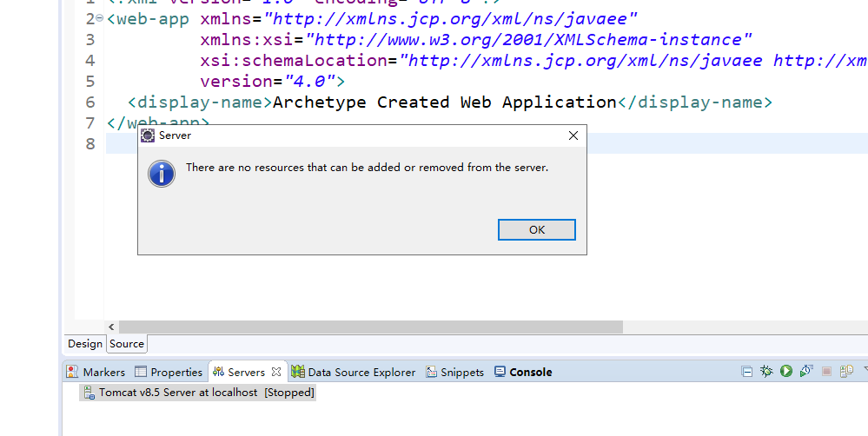Publish to the server via the publish icon
The image size is (868, 436).
pyautogui.click(x=846, y=371)
